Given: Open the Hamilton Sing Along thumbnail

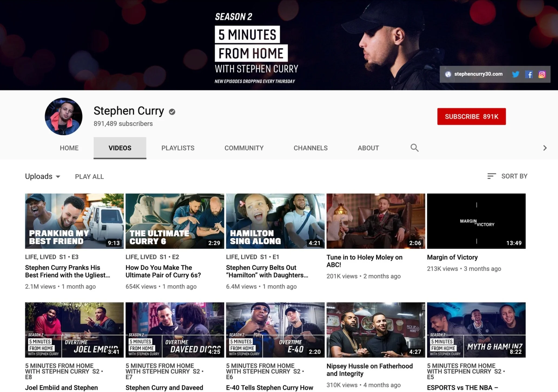Looking at the screenshot, I should pyautogui.click(x=275, y=221).
